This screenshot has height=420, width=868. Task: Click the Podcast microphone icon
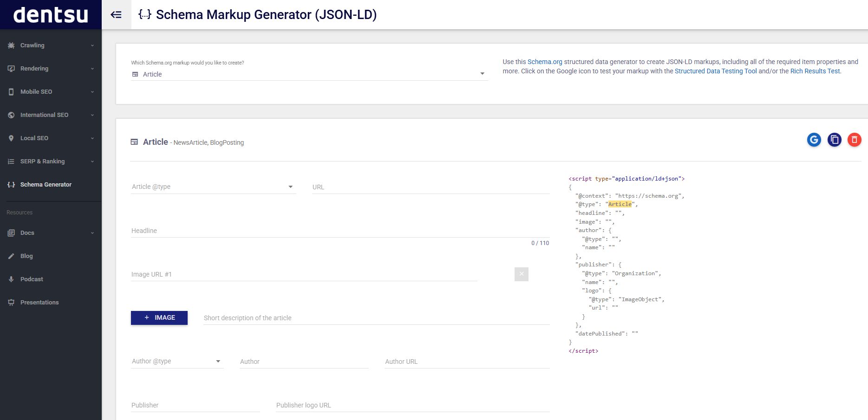click(11, 279)
